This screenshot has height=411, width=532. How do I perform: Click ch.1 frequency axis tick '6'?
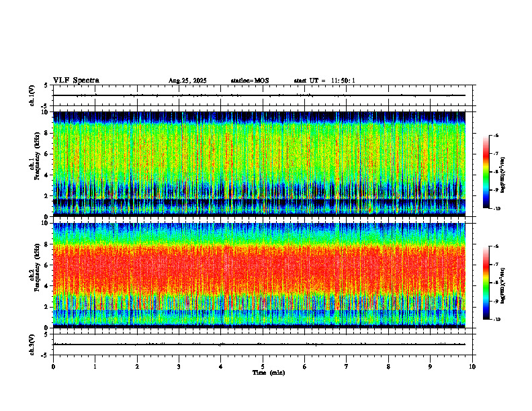(x=47, y=154)
